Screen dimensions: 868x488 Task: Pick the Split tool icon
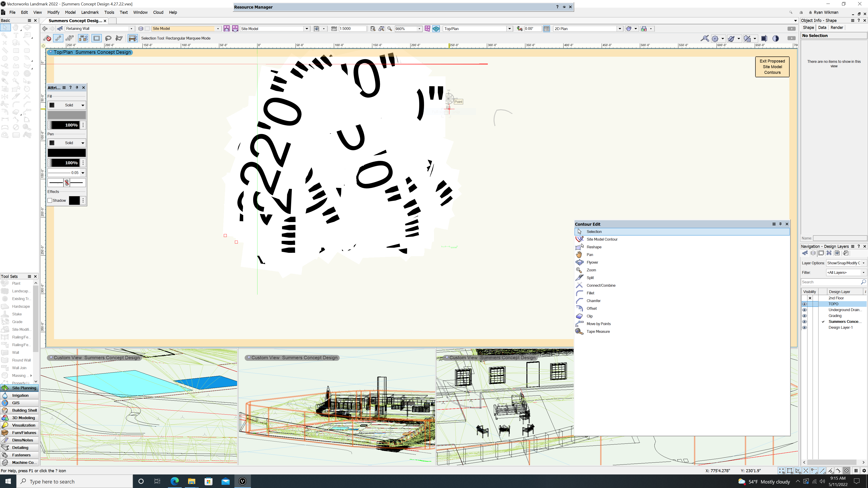pyautogui.click(x=579, y=277)
